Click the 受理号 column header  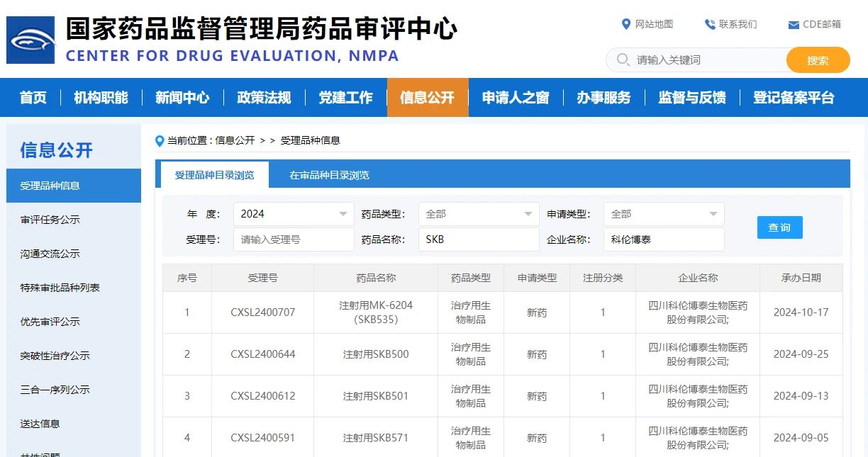click(262, 278)
